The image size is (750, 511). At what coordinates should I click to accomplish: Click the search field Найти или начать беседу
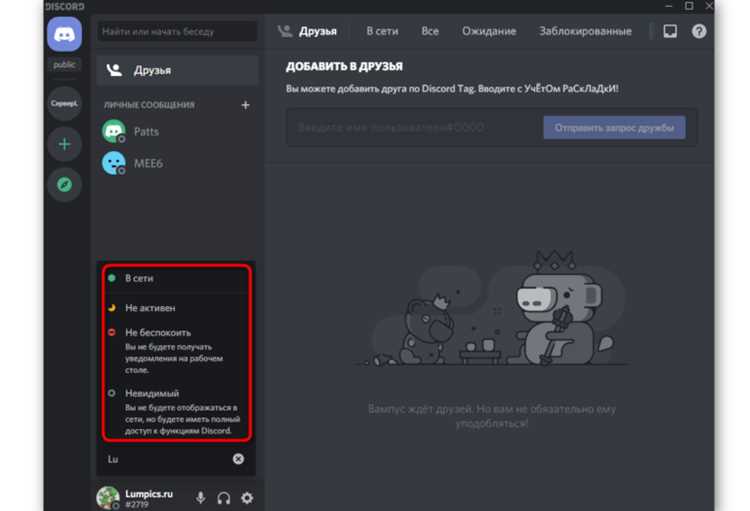point(177,32)
